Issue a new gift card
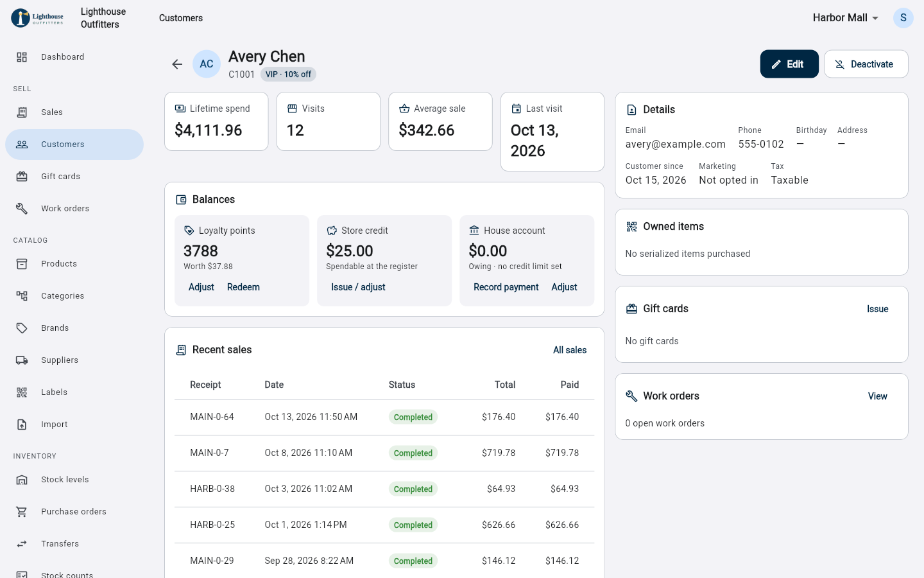The width and height of the screenshot is (924, 578). (878, 309)
